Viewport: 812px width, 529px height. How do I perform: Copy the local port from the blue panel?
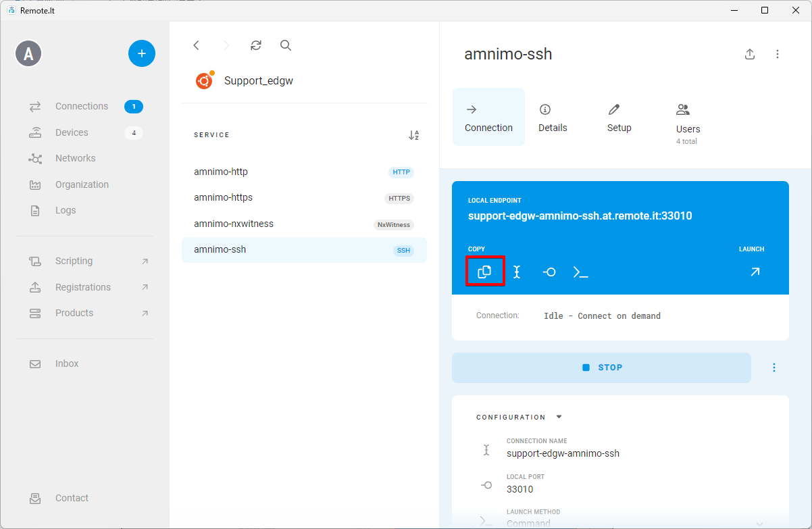[x=549, y=272]
